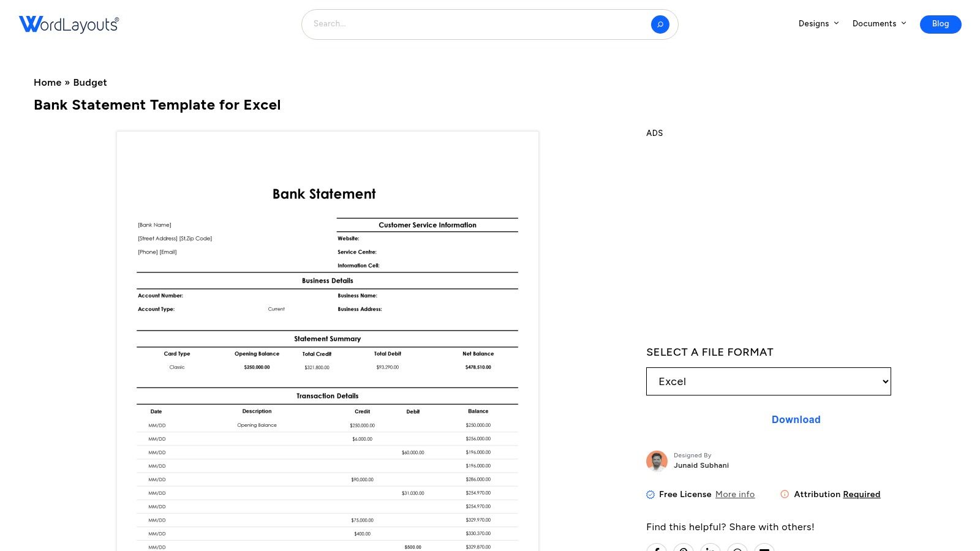The height and width of the screenshot is (551, 980).
Task: Share on Pinterest
Action: [684, 547]
